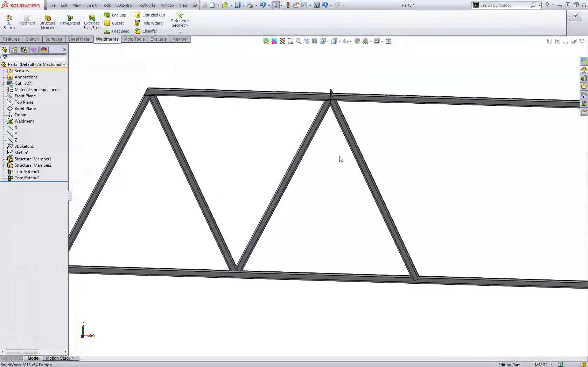588x367 pixels.
Task: Open the SolidWorks Resources panel
Action: point(584,70)
